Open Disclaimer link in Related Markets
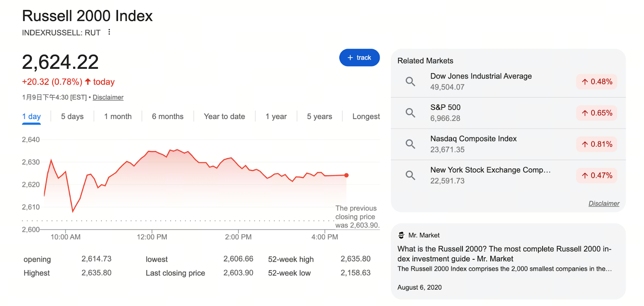644x306 pixels. 604,203
